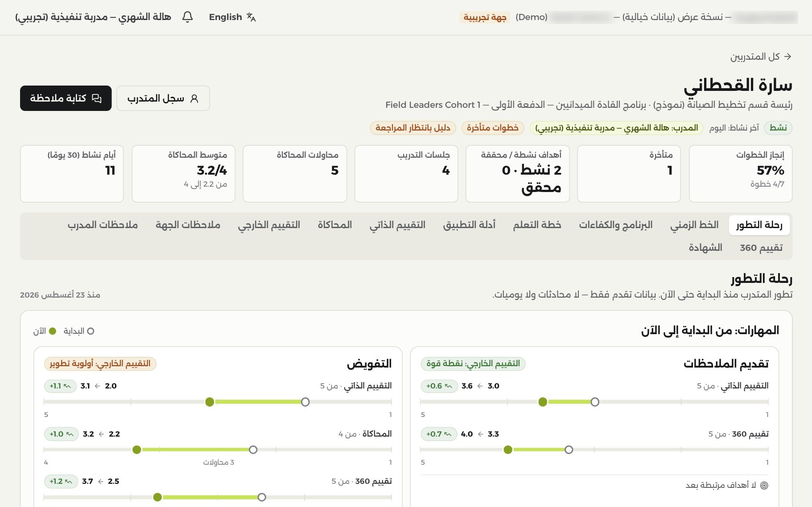
Task: Click start marker on تقديم الملاحظات 360 slider
Action: pos(569,450)
